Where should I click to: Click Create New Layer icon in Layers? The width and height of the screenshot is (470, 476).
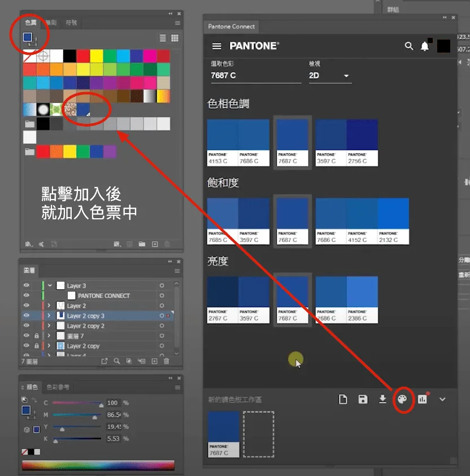(x=154, y=361)
